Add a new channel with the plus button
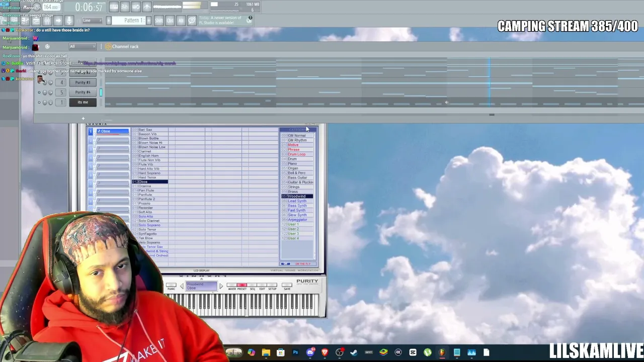 point(83,119)
